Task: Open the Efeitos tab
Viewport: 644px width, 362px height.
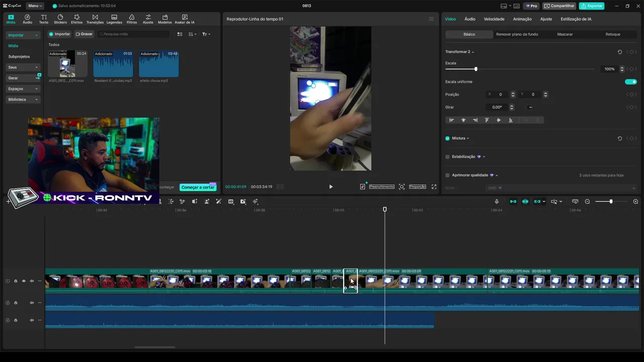Action: click(x=76, y=19)
